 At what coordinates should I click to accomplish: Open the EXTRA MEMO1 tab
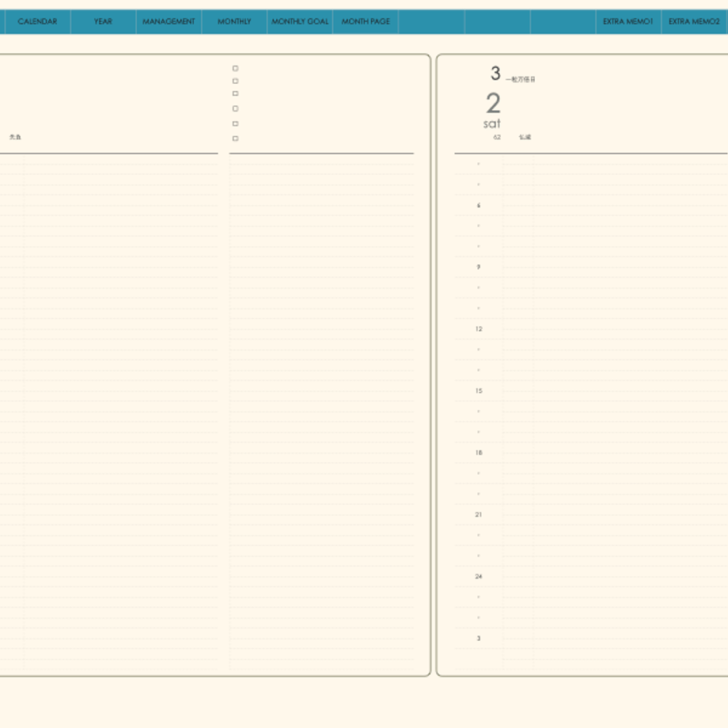point(628,21)
